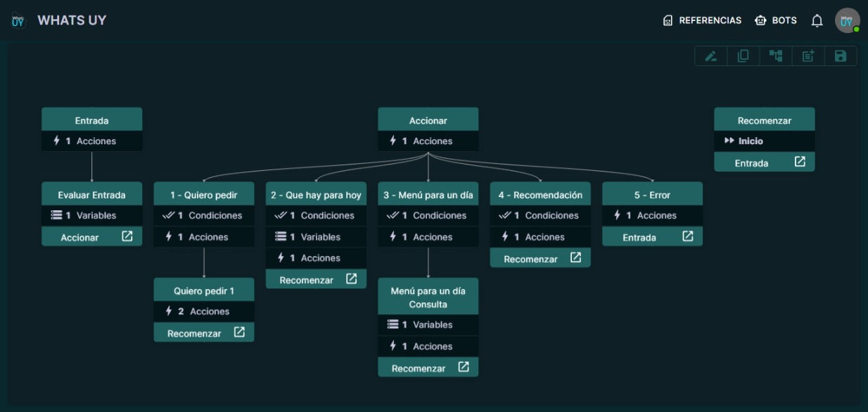Select the Menú para un día Consulta node title
The width and height of the screenshot is (868, 412).
428,297
